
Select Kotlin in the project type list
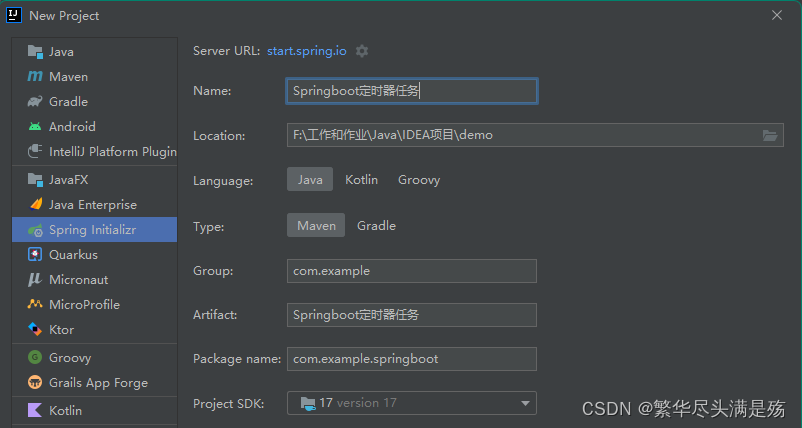[95, 410]
